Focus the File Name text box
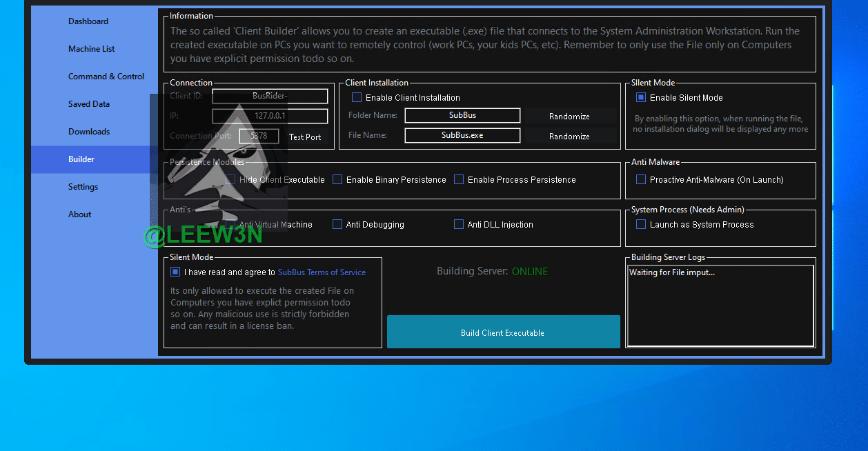The image size is (868, 451). [x=462, y=136]
